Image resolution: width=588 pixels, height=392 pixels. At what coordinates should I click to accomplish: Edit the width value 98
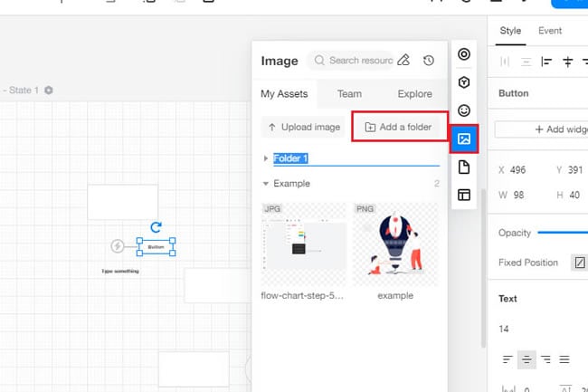click(518, 195)
